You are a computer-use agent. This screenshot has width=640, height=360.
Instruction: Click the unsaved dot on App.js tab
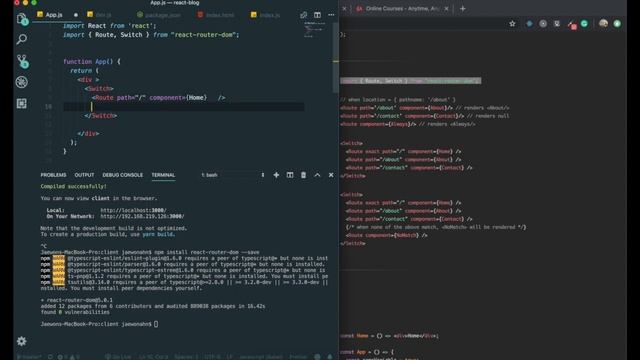pyautogui.click(x=76, y=15)
